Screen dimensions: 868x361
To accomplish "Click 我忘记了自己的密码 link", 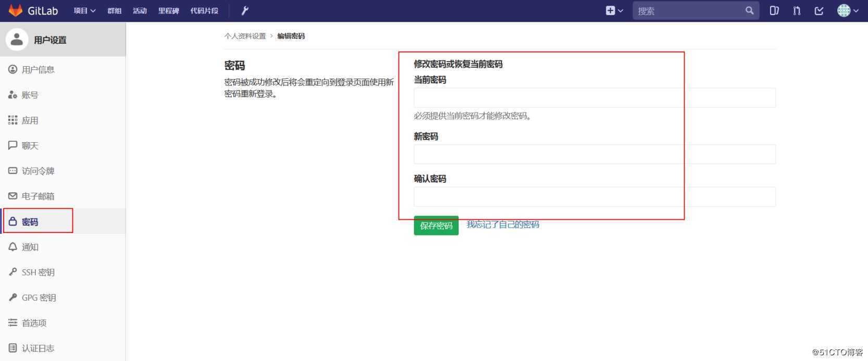I will (503, 225).
